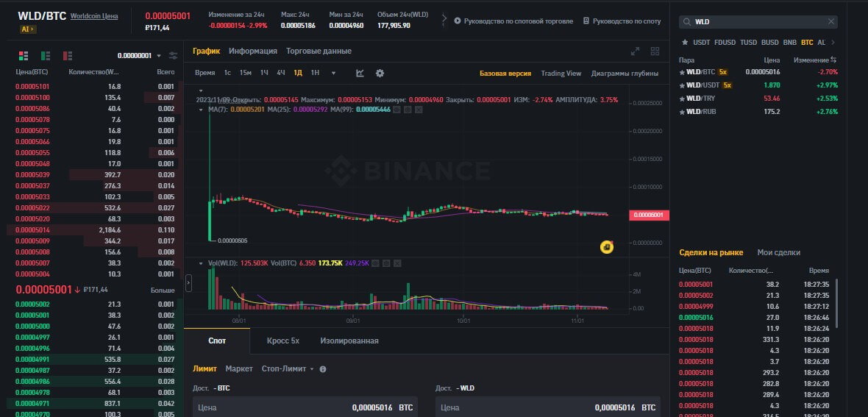Screen dimensions: 868x417
Task: Switch to Информация tab
Action: [x=252, y=51]
